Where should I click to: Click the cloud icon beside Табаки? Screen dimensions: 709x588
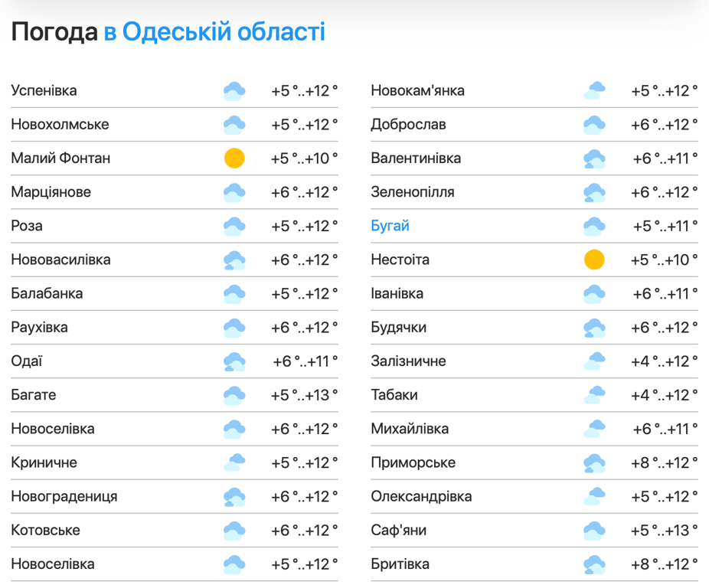point(594,395)
